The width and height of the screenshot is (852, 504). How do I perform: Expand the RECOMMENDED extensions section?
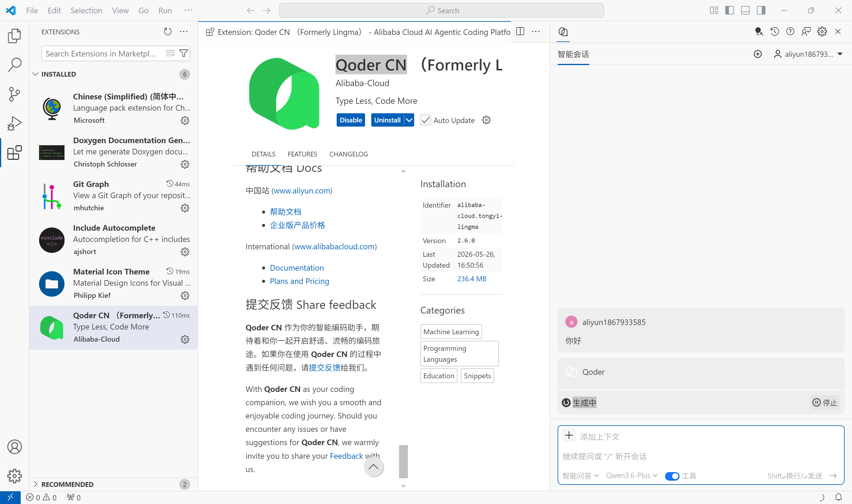113,484
